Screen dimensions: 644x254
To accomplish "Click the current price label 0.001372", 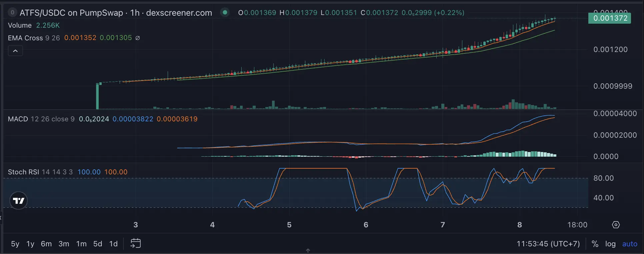I will click(610, 18).
